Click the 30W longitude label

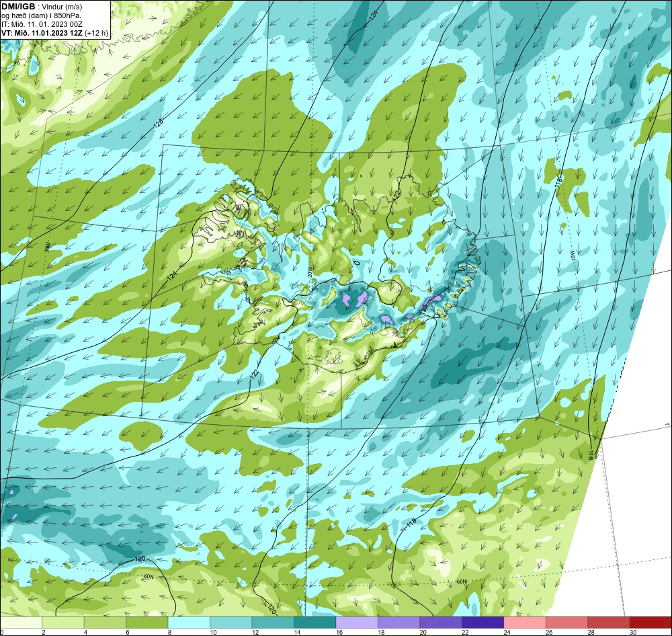[48, 247]
